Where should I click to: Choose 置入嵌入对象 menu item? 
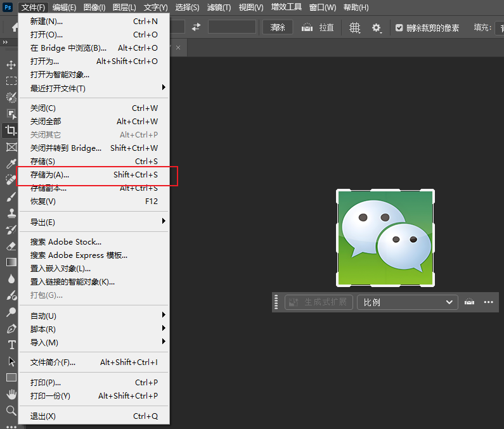pos(94,269)
